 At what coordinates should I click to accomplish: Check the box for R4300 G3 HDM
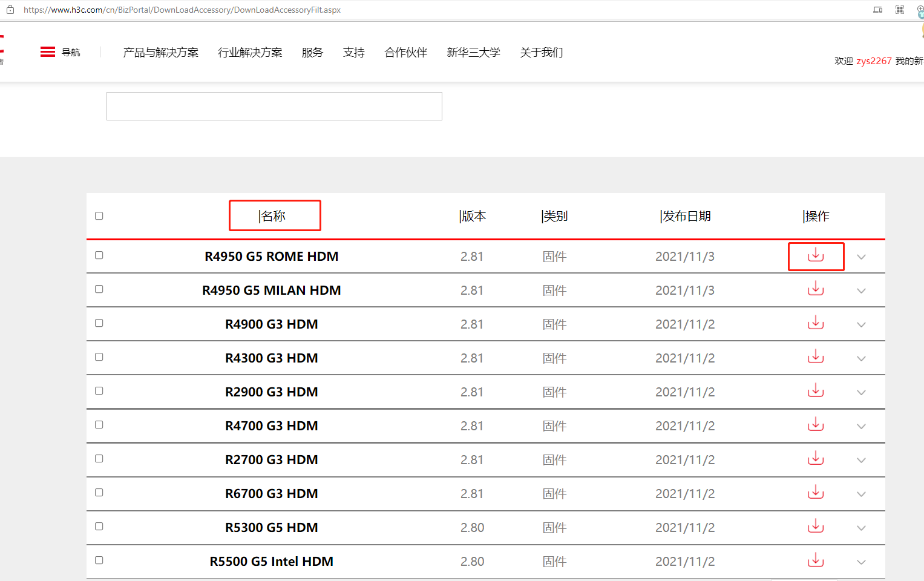click(99, 357)
